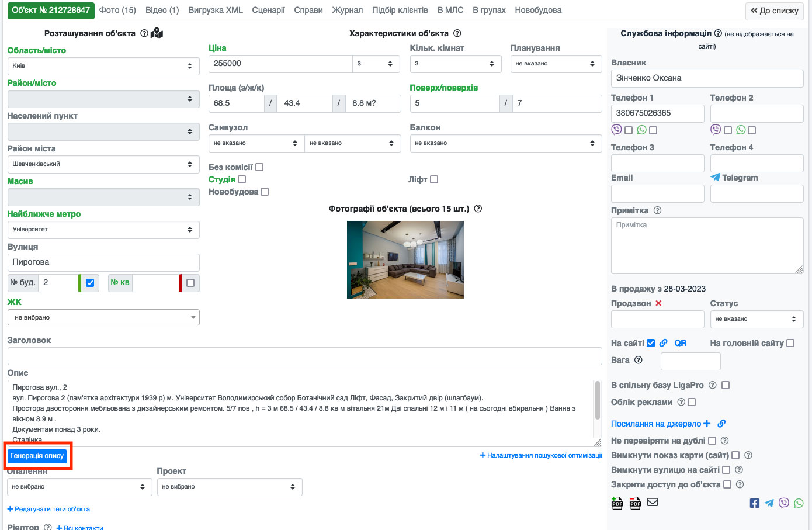This screenshot has height=530, width=812.
Task: Click the description box vertical scrollbar
Action: pyautogui.click(x=597, y=401)
